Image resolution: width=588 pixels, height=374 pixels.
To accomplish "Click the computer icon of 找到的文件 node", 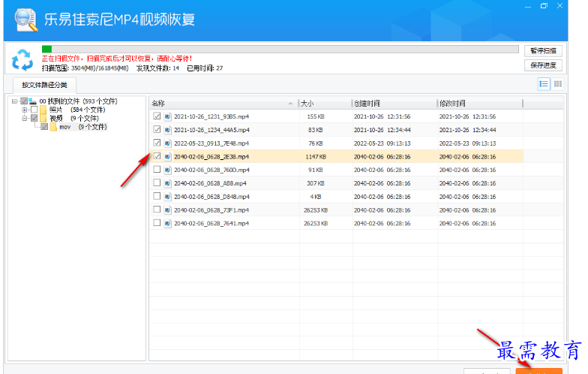I will click(33, 101).
